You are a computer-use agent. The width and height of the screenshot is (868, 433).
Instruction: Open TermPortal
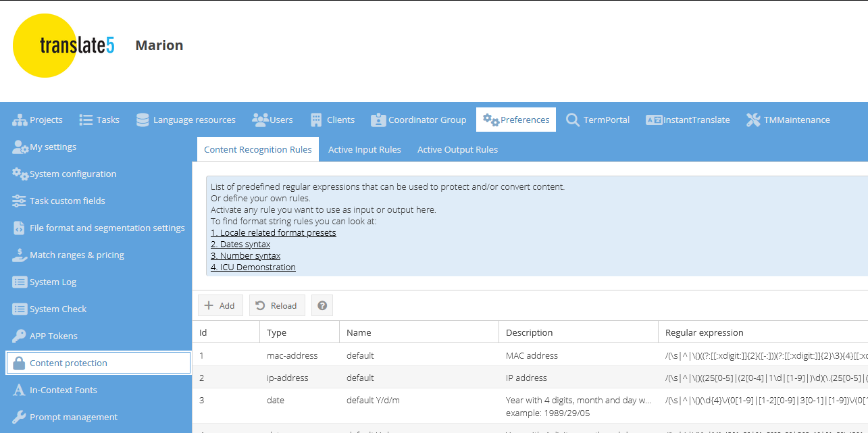(598, 120)
